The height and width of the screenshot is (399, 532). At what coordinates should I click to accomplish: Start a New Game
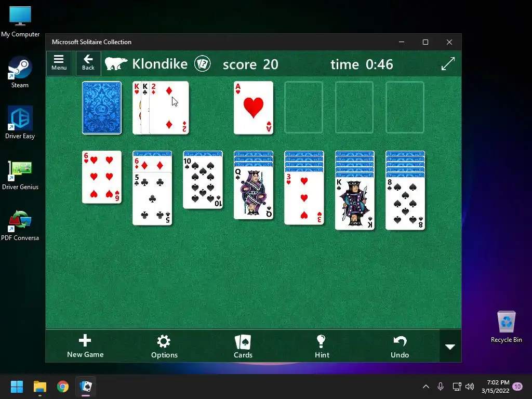(x=85, y=346)
